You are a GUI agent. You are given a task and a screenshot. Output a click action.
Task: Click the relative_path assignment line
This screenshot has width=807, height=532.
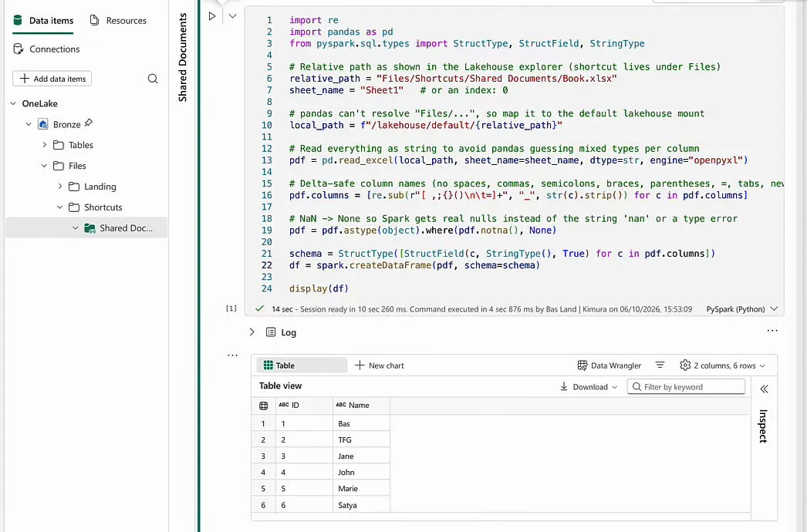coord(453,78)
